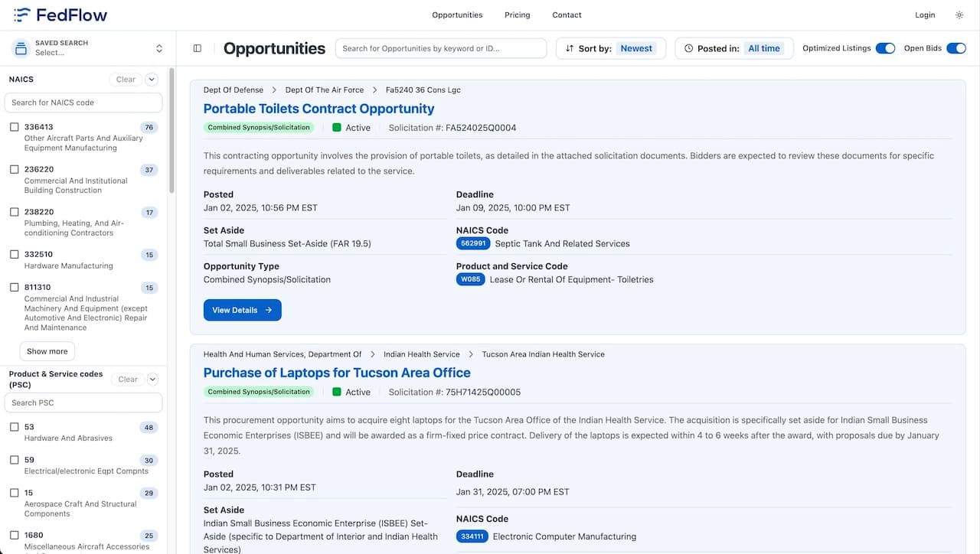980x554 pixels.
Task: Expand the Saved Search selector
Action: (159, 47)
